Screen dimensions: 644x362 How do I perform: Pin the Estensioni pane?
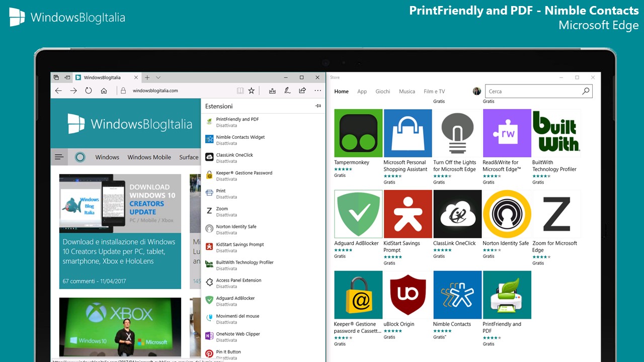click(x=318, y=106)
